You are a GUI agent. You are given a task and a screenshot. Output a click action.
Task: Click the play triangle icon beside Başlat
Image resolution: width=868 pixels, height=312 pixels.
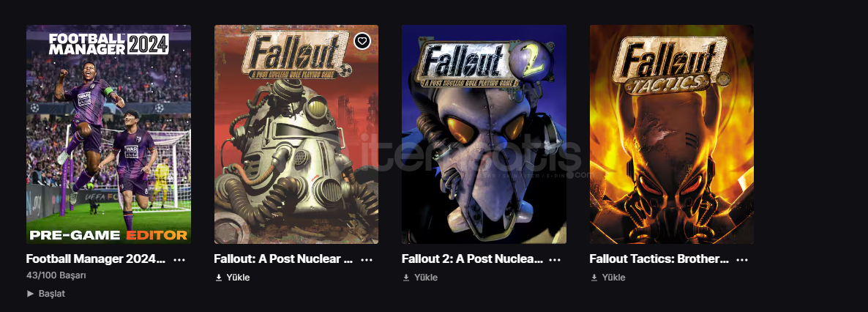click(31, 294)
